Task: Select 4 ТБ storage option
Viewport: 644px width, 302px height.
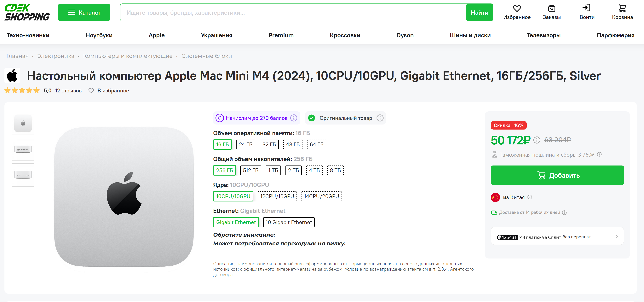Action: click(x=314, y=171)
